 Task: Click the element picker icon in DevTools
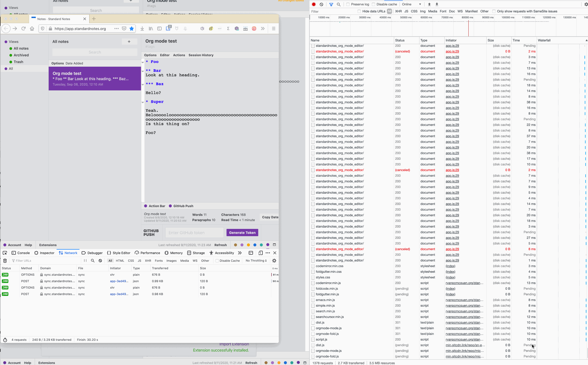tap(5, 253)
